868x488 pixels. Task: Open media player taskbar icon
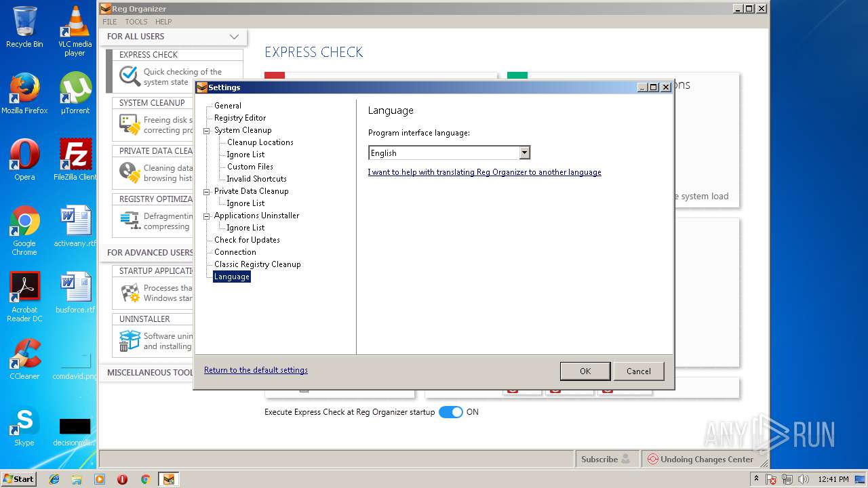pyautogui.click(x=100, y=479)
